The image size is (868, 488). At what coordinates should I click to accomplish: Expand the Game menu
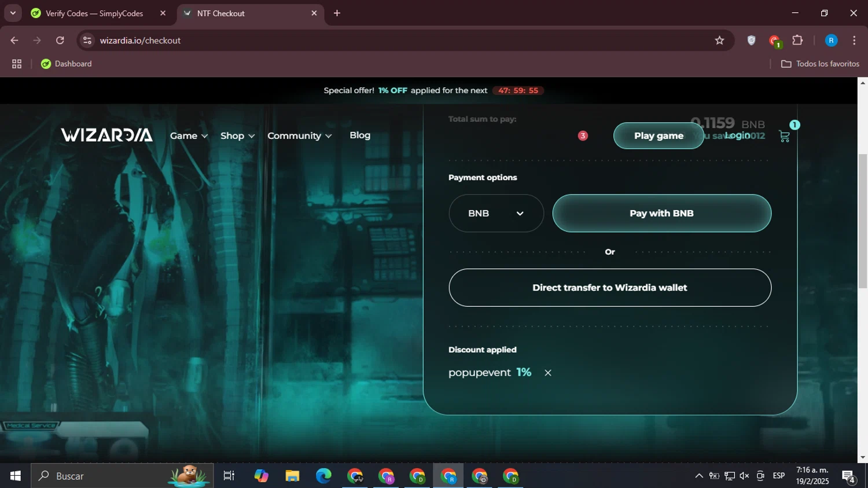(189, 136)
